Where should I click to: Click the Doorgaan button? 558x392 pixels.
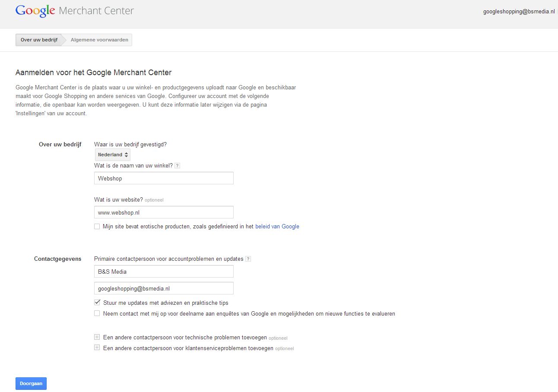click(31, 383)
